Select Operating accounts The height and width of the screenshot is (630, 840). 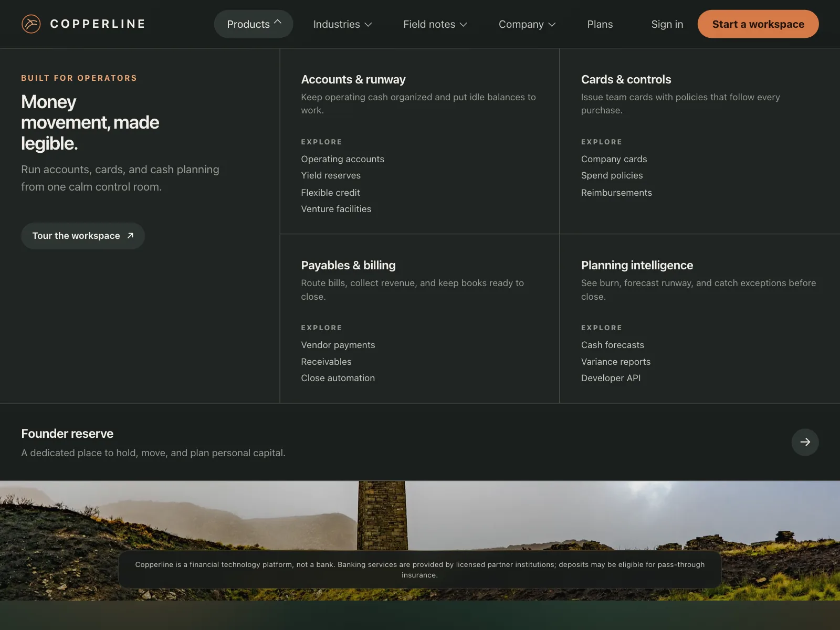[x=342, y=159]
